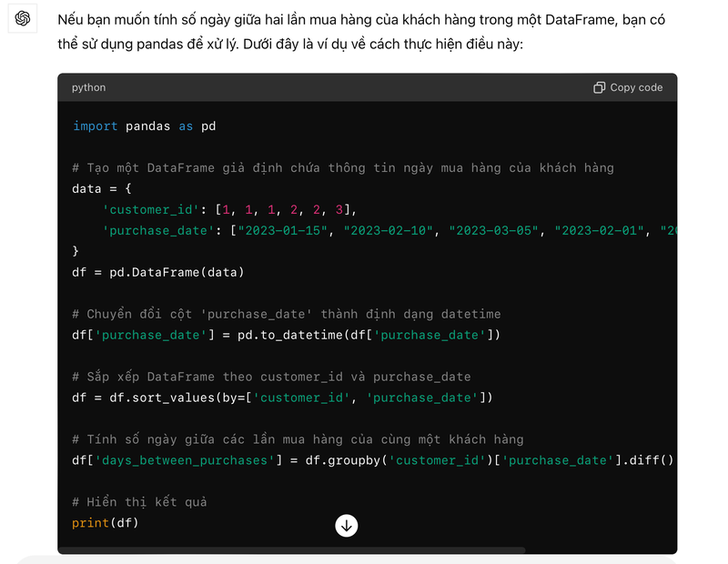This screenshot has height=564, width=728.
Task: Click the 'customer_id' key in data dict
Action: click(x=147, y=209)
